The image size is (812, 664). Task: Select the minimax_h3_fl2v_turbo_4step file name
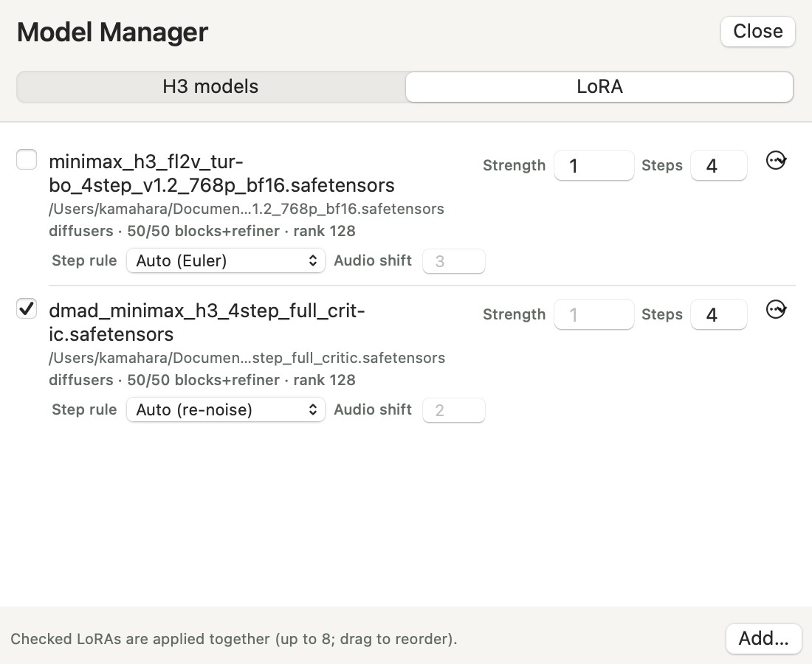click(221, 173)
